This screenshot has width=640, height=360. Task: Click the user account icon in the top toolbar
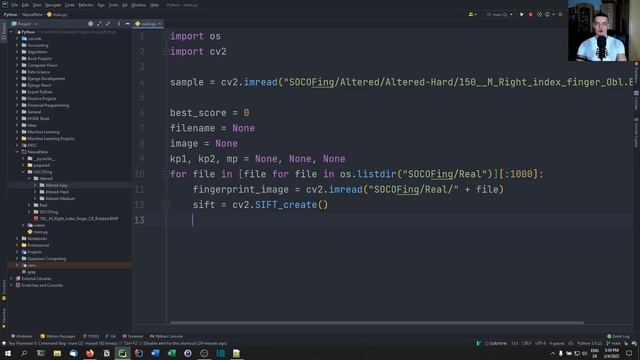[472, 14]
